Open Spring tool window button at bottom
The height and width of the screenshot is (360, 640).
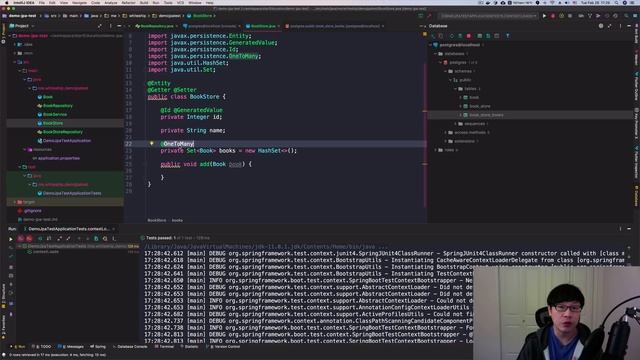[x=98, y=347]
